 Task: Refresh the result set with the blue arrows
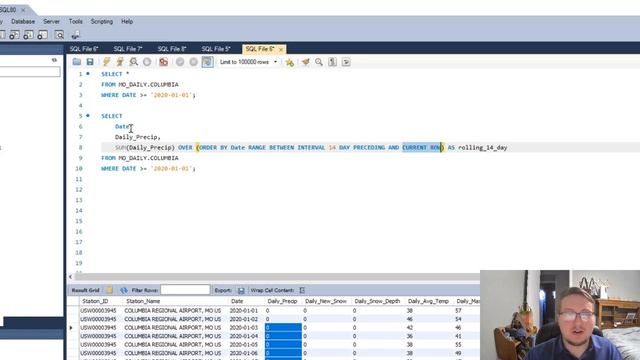124,290
